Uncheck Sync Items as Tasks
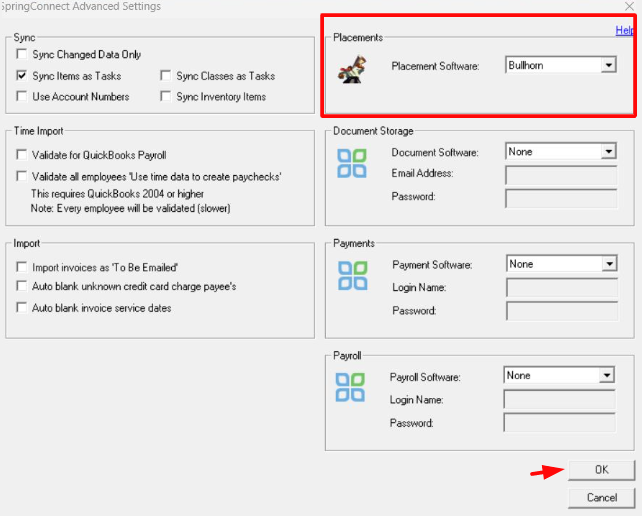The image size is (642, 516). [22, 76]
